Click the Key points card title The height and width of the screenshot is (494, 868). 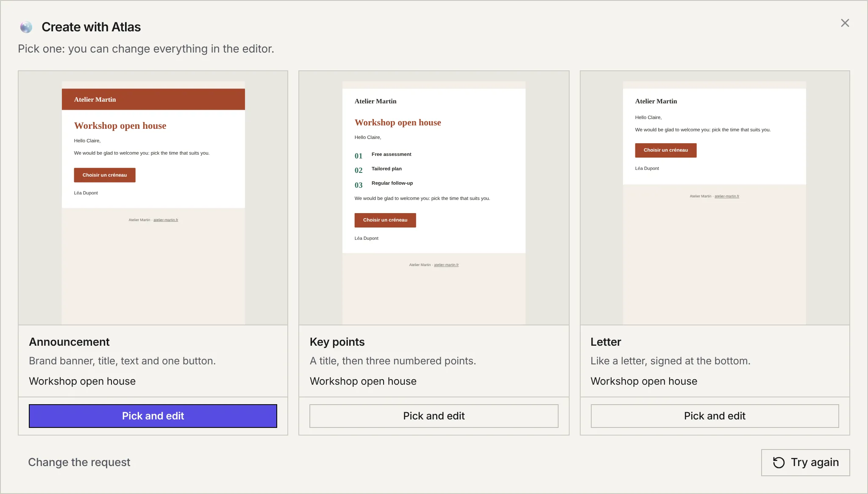337,342
